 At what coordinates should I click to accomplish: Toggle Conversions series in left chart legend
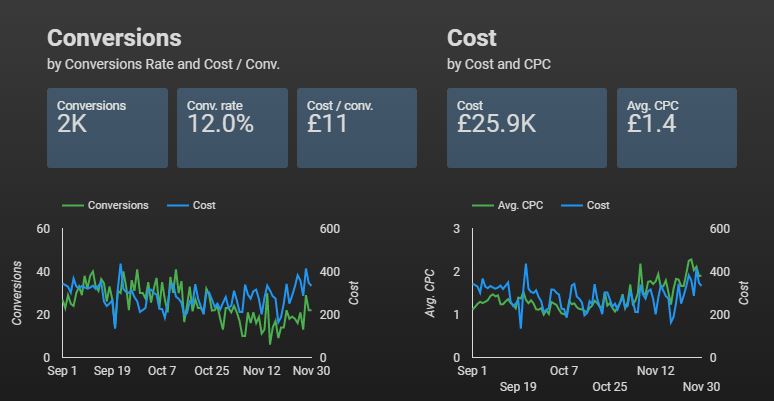(x=118, y=205)
